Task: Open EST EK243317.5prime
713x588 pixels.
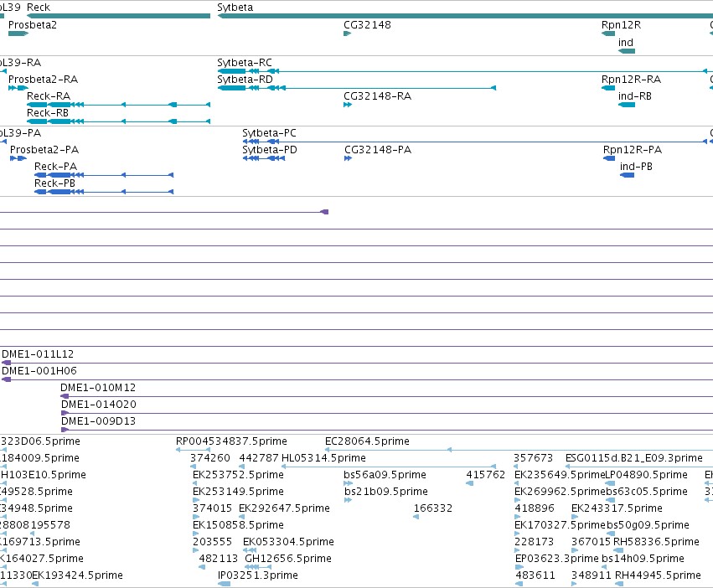Action: coord(575,517)
